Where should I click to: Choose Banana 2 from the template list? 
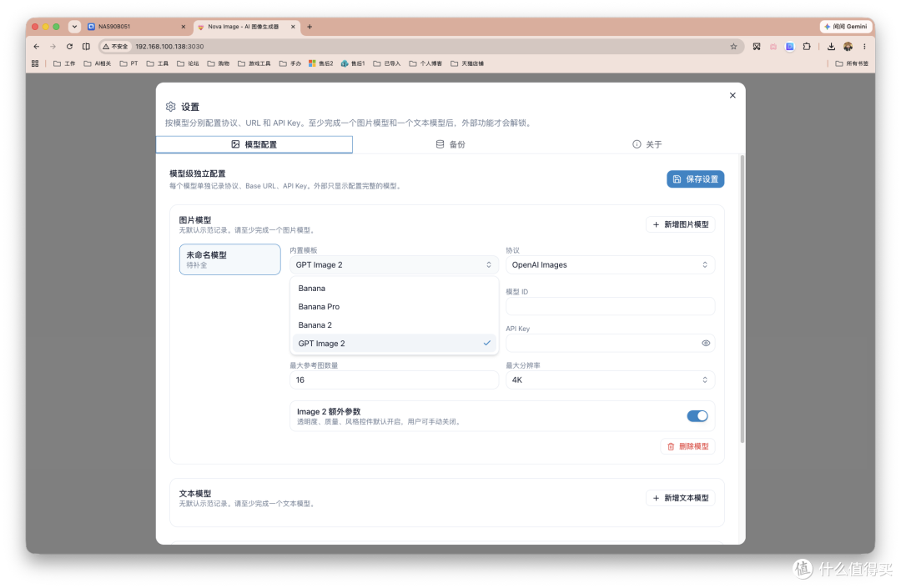click(394, 325)
